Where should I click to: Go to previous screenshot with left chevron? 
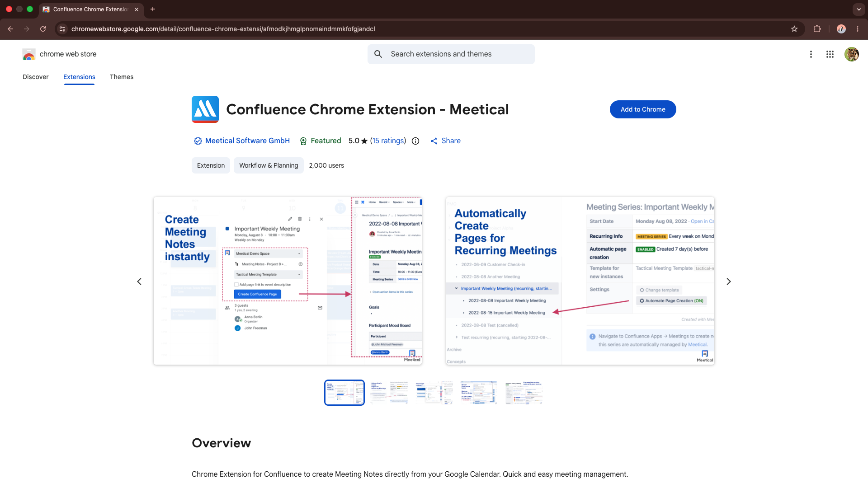point(139,282)
